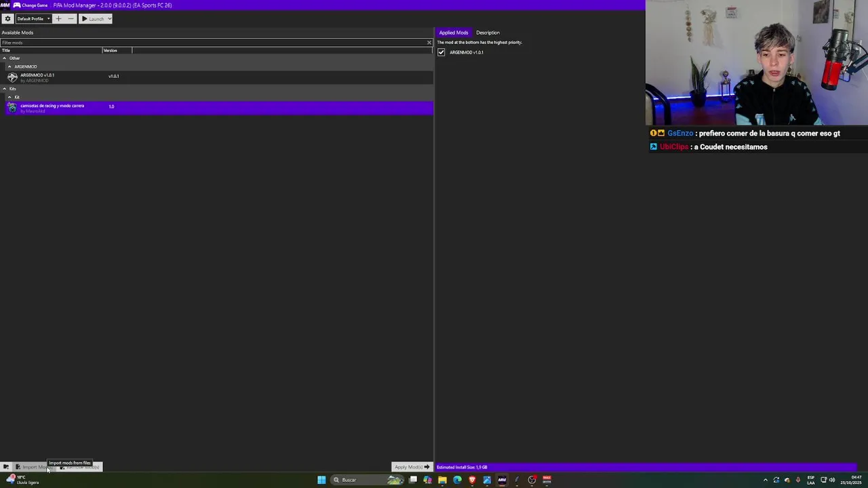This screenshot has height=488, width=868.
Task: Click the FIFA Mod Manager taskbar icon
Action: click(x=502, y=480)
